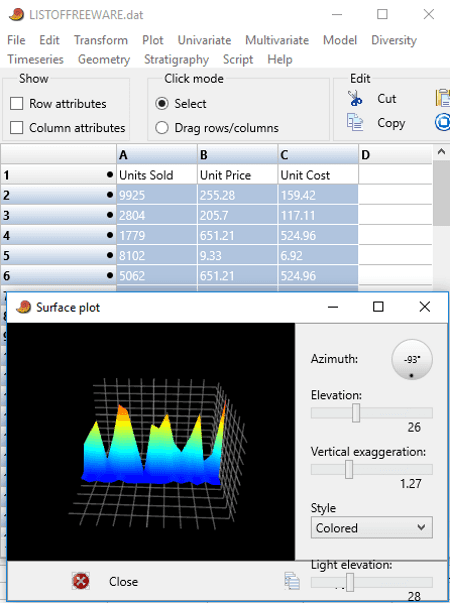Enable the Column attributes checkbox

coord(17,127)
